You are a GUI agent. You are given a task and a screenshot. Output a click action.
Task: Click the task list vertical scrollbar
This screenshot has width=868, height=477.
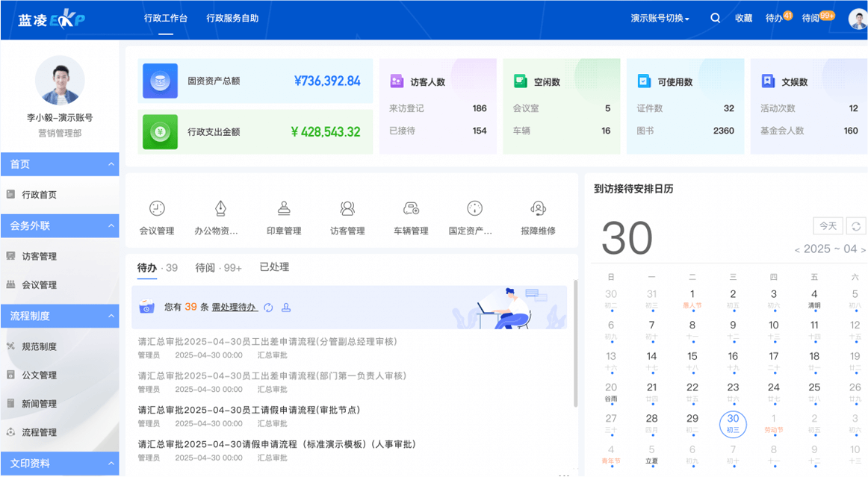574,343
